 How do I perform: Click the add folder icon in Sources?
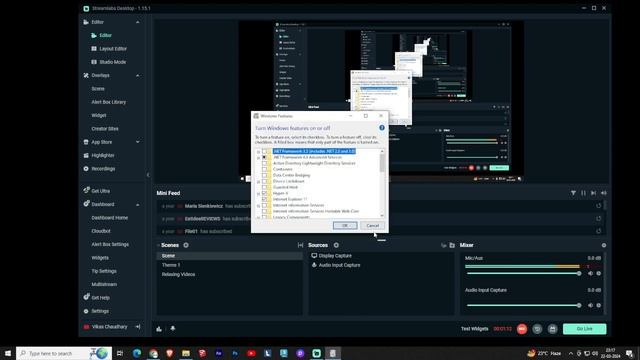[452, 245]
